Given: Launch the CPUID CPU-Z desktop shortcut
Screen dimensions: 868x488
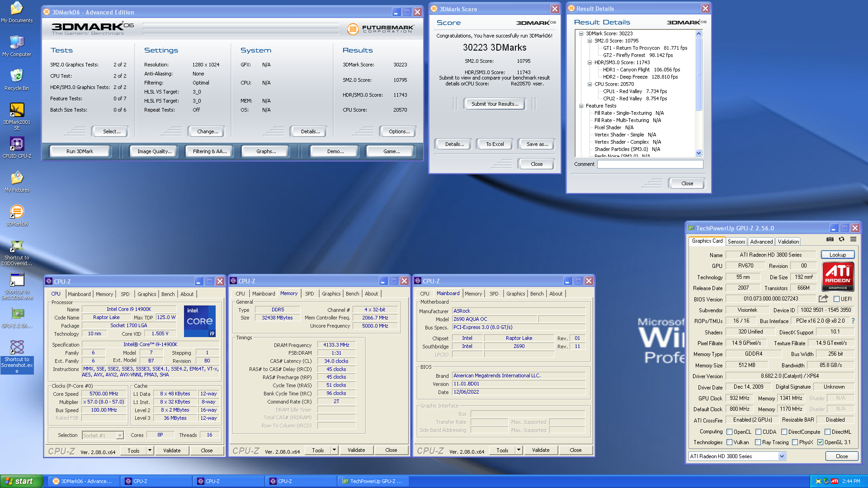Looking at the screenshot, I should (x=17, y=148).
